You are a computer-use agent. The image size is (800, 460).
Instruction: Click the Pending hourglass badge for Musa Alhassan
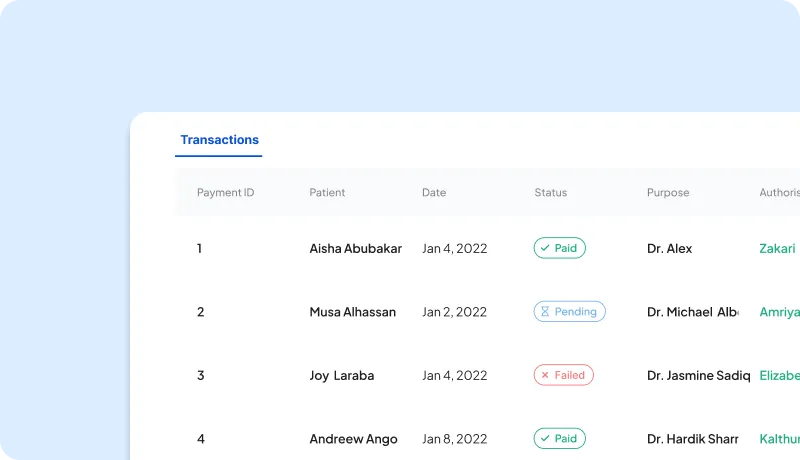pyautogui.click(x=569, y=312)
